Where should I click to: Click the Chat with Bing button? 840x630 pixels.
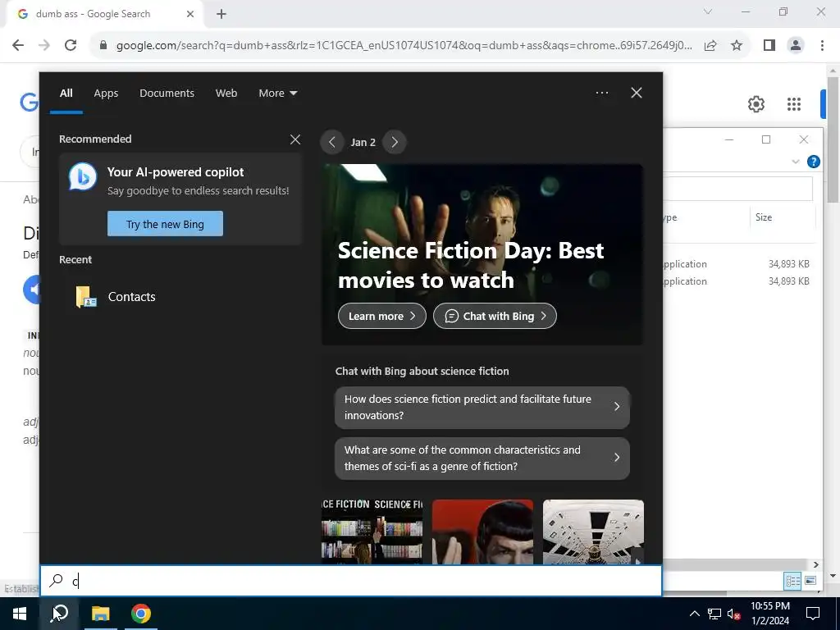pyautogui.click(x=495, y=316)
